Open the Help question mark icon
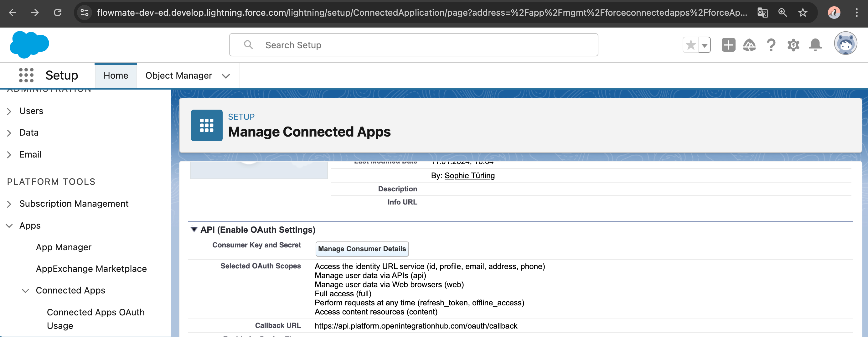The width and height of the screenshot is (868, 337). 771,45
